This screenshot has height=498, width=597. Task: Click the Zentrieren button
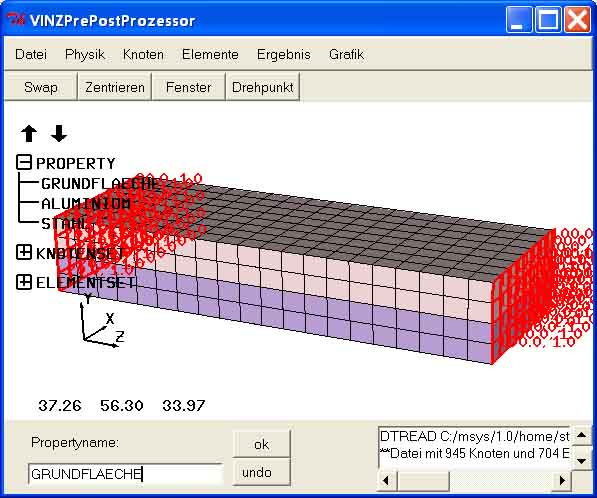coord(115,87)
